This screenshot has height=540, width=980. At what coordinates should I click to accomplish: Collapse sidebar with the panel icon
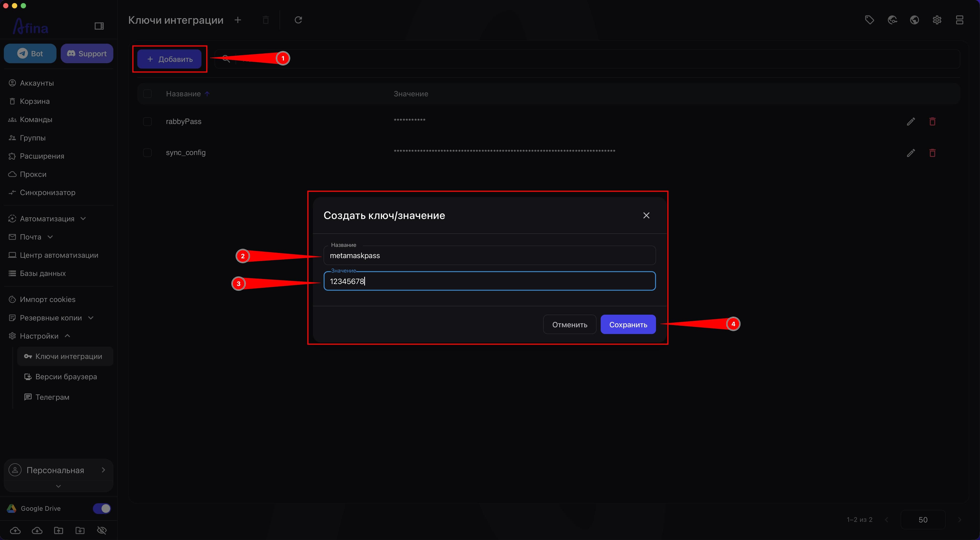tap(99, 26)
